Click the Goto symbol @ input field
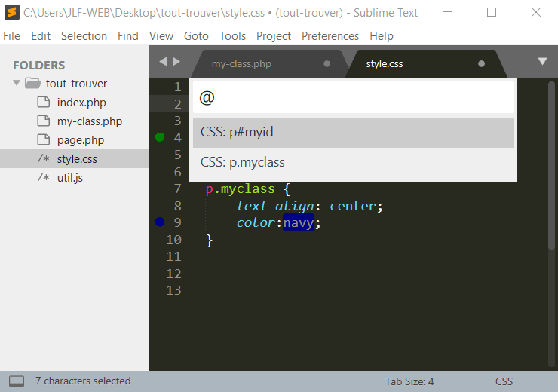 click(353, 97)
